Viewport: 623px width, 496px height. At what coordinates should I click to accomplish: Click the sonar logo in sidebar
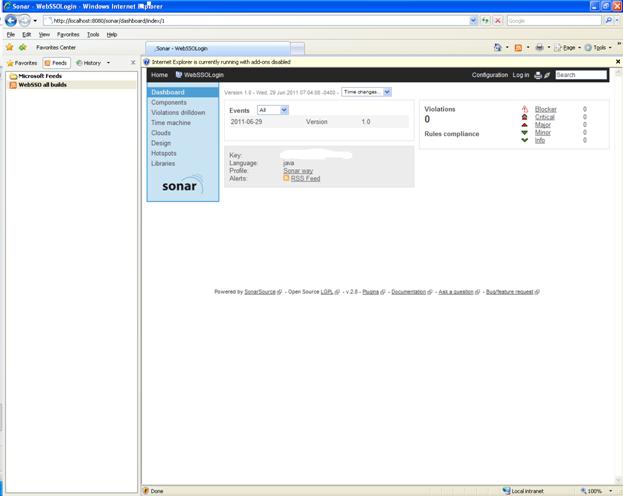pyautogui.click(x=183, y=185)
